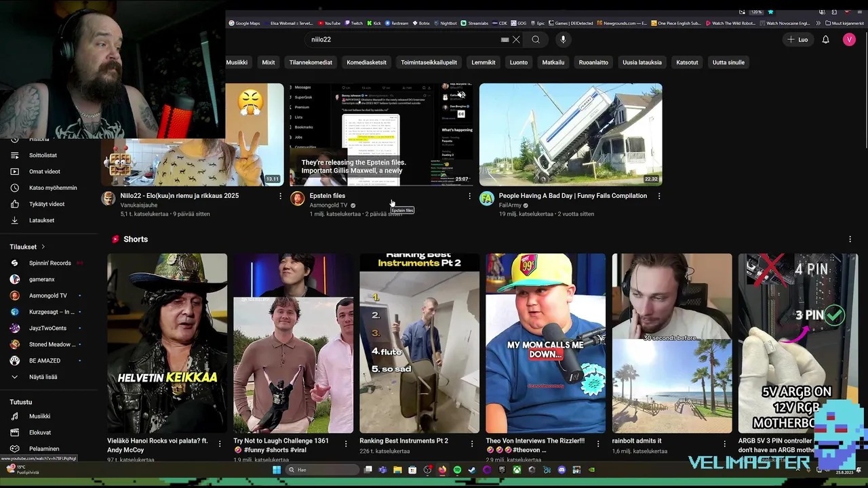The image size is (868, 488).
Task: Open Spotify from the taskbar
Action: 457,470
